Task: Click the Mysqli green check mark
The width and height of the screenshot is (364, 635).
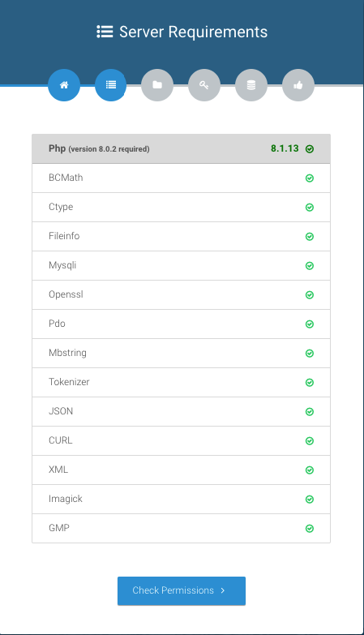Action: (310, 266)
